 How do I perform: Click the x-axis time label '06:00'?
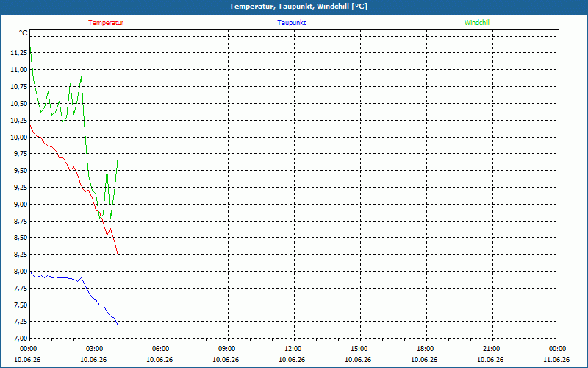click(161, 349)
